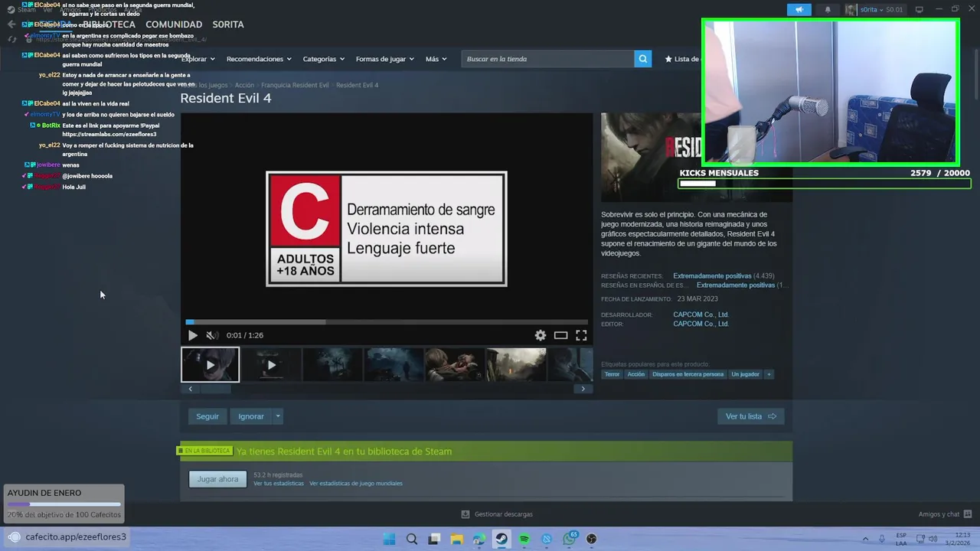Open Ver tu lista

(x=750, y=416)
